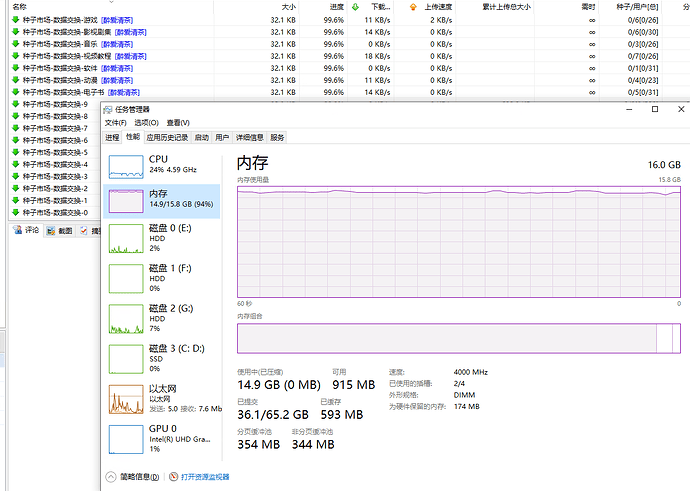Screen dimensions: 690x491
Task: Open [醉愚清茶] link in 游戏 row
Action: tap(117, 20)
